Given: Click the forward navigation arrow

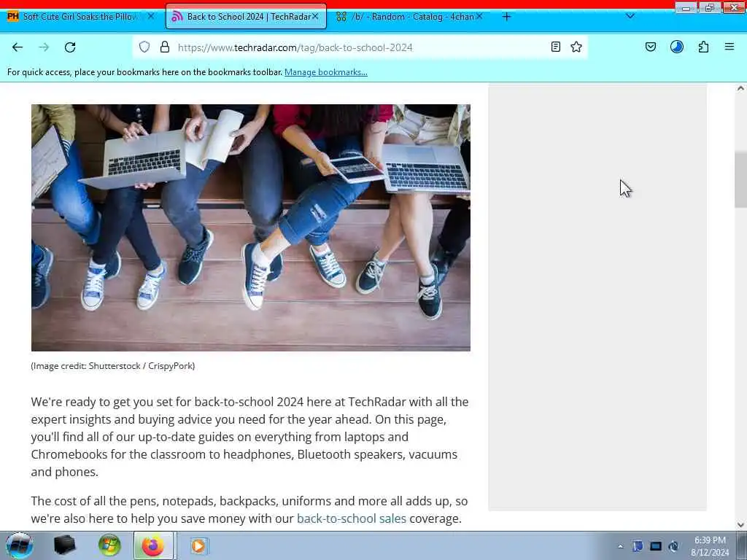Looking at the screenshot, I should pos(44,47).
